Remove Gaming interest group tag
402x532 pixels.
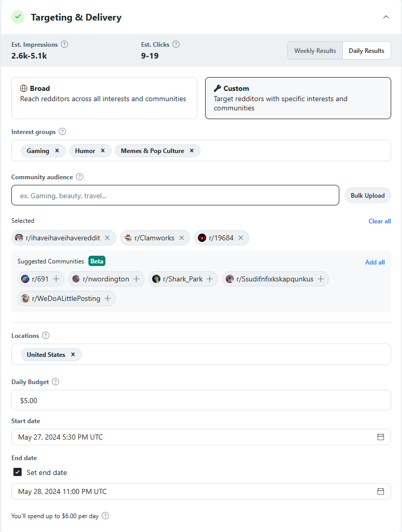point(57,151)
